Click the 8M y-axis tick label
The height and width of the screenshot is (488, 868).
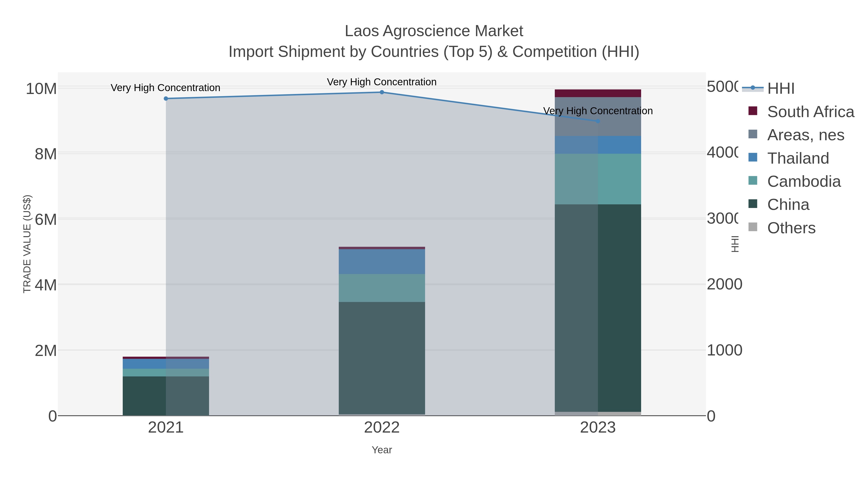point(46,154)
